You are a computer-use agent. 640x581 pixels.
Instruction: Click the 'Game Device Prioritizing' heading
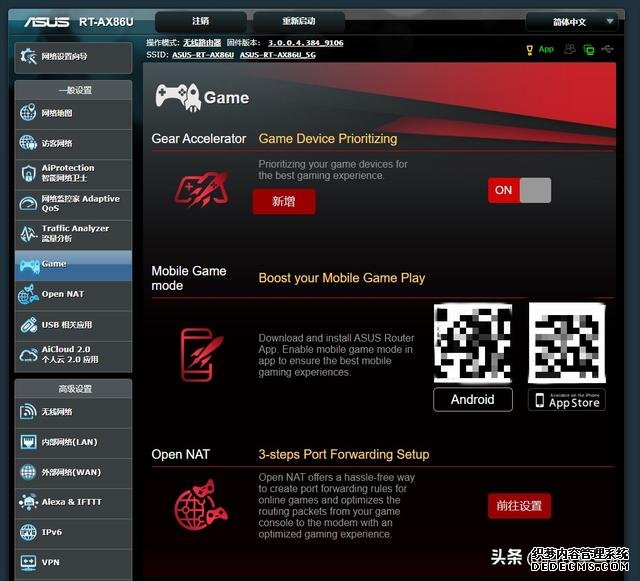[328, 139]
